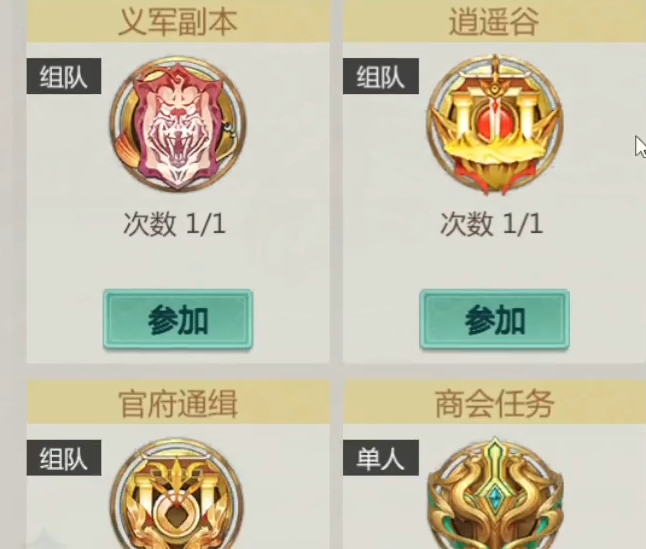Screen dimensions: 646x549
Task: Click 次数 1/1 under 义军副本 emblem
Action: (x=174, y=224)
